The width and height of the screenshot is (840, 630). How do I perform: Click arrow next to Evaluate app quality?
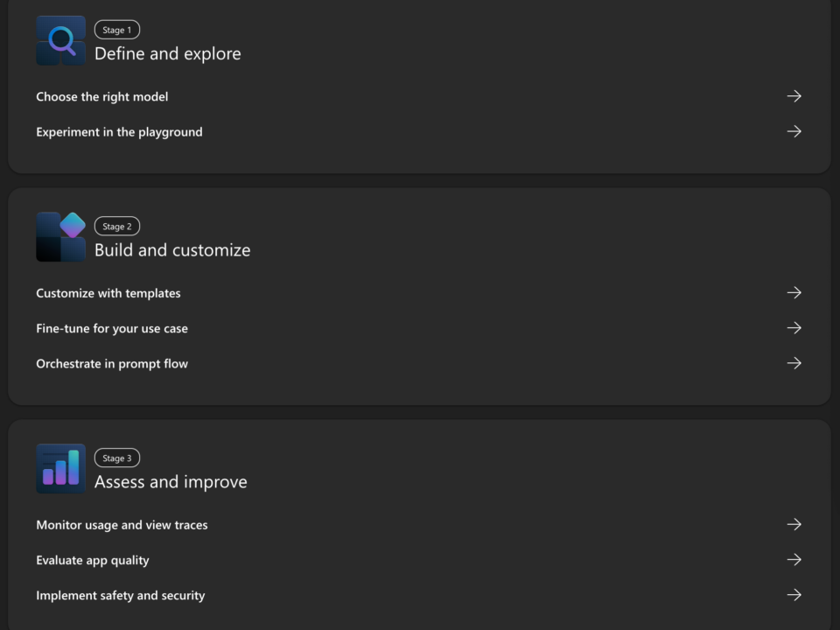click(794, 560)
